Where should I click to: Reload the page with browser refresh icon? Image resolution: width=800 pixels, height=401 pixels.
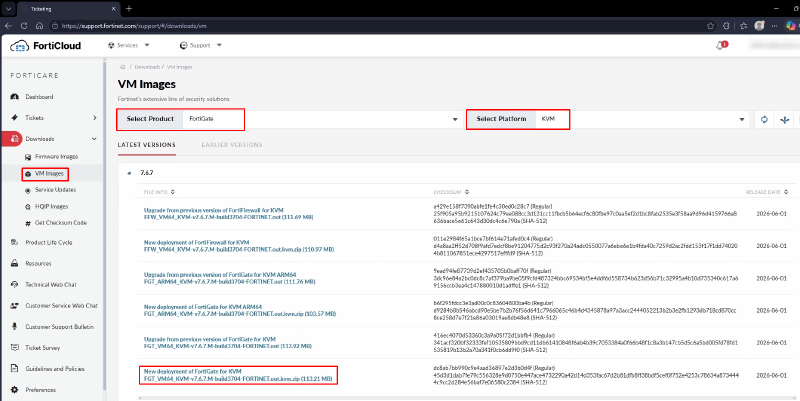tap(23, 26)
